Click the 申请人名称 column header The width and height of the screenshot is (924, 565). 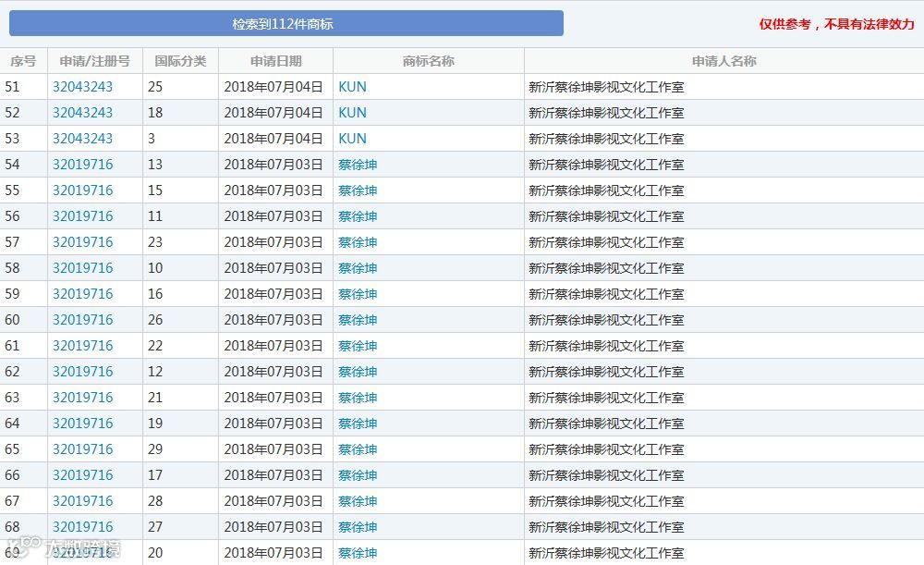(724, 61)
